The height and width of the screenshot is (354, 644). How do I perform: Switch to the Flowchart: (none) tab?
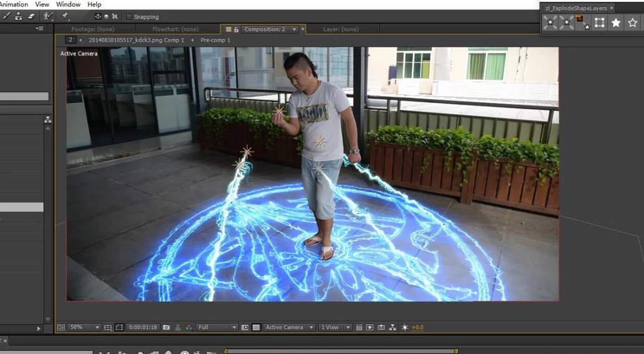(x=175, y=29)
